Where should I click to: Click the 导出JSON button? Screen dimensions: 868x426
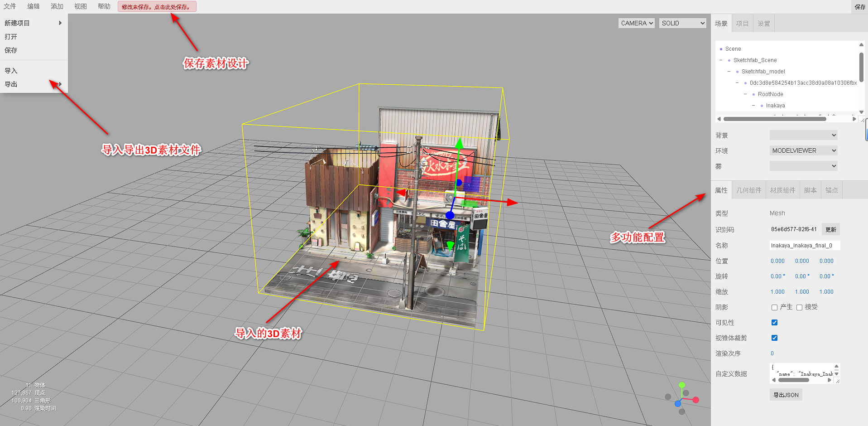786,395
